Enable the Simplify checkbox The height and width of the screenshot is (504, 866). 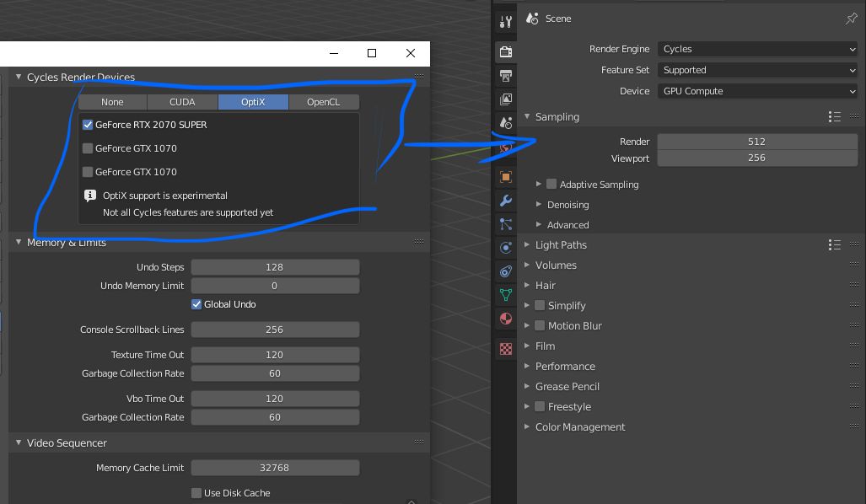pos(540,305)
